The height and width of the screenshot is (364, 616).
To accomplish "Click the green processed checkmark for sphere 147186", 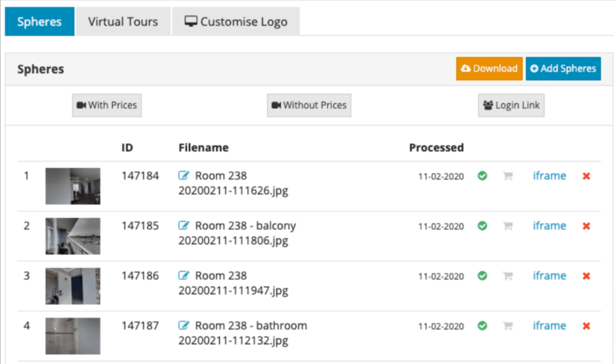I will point(482,275).
